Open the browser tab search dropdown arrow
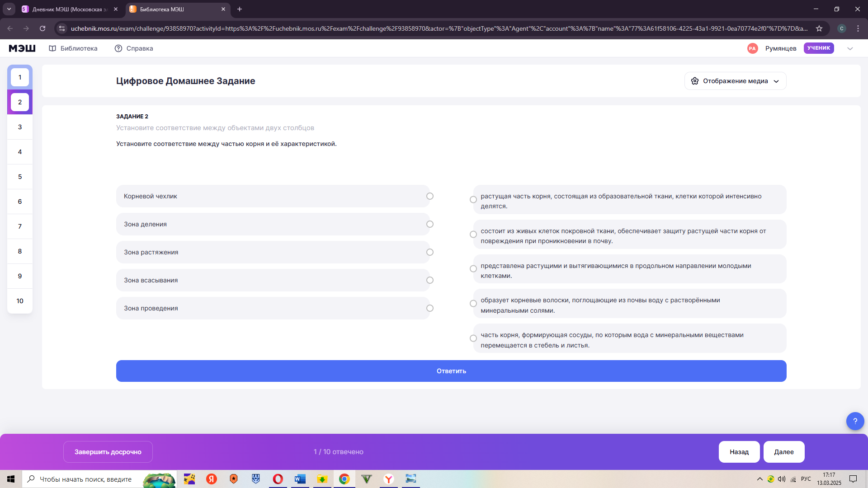The width and height of the screenshot is (868, 488). [9, 9]
